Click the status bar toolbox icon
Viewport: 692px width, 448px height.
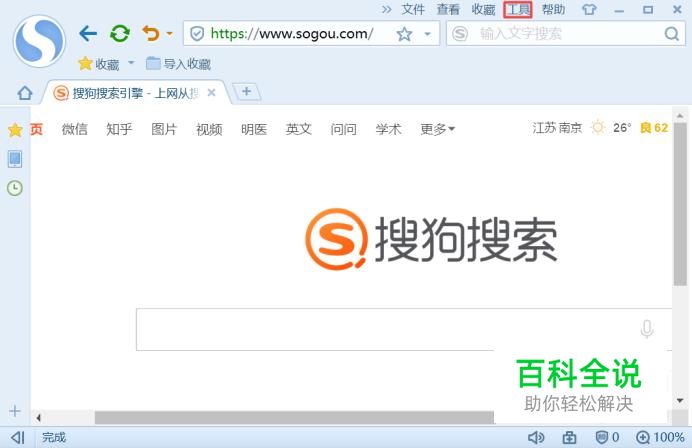coord(569,437)
